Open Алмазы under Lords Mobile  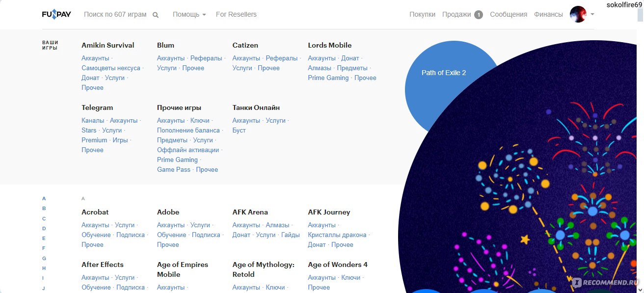click(320, 68)
